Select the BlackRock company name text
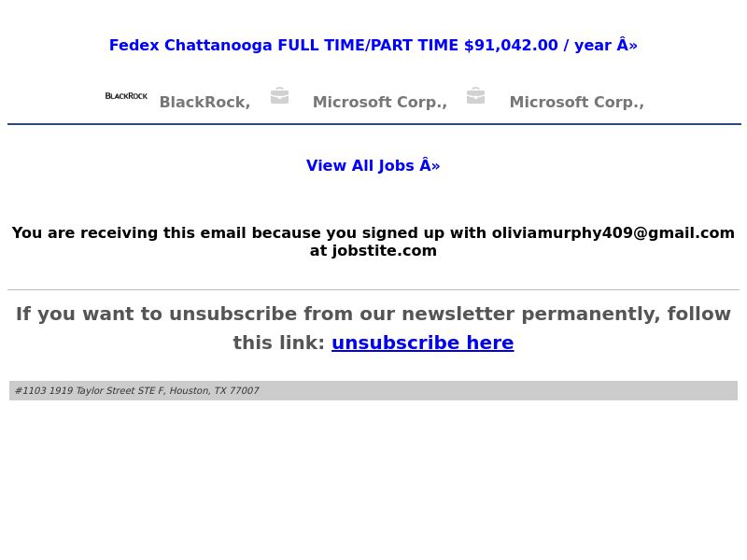747x560 pixels. click(204, 102)
